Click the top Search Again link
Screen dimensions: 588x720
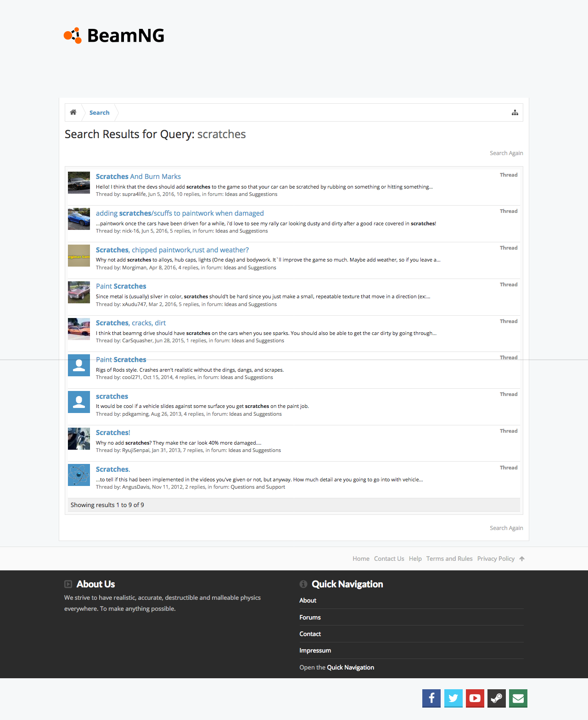(x=506, y=153)
